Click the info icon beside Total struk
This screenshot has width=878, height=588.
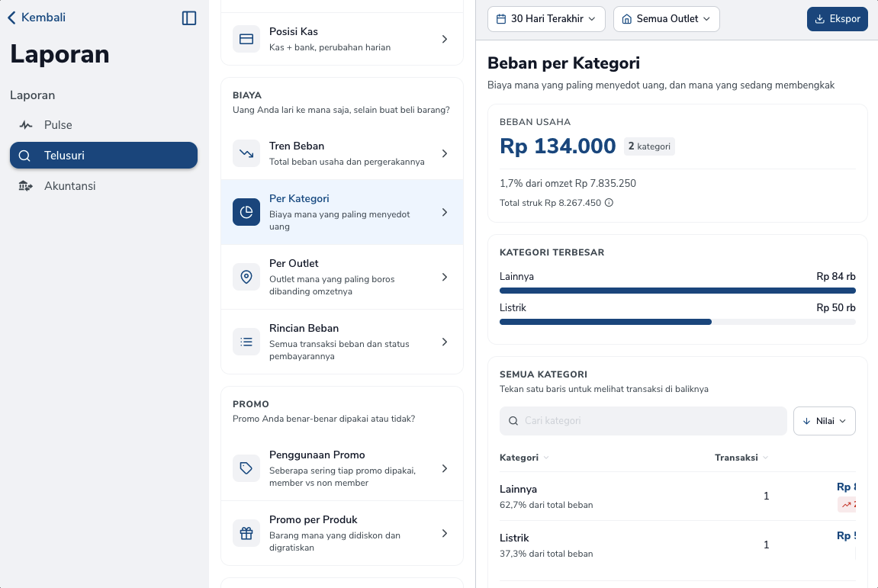pos(609,203)
